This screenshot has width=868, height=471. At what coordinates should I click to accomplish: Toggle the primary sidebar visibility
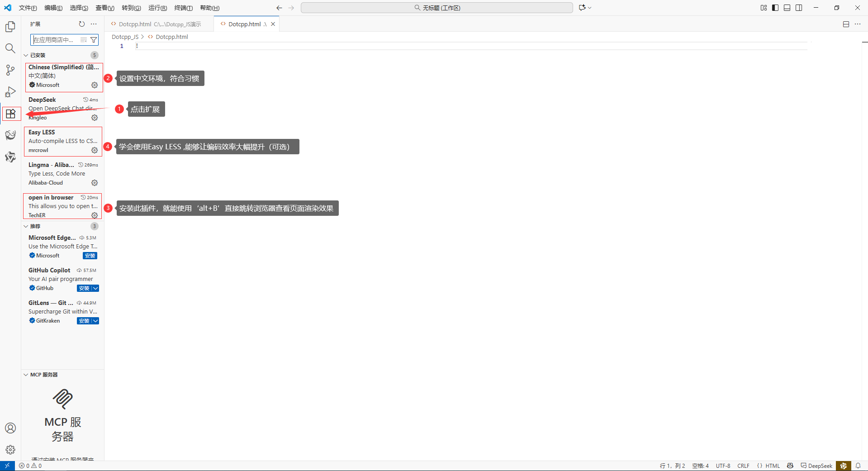pyautogui.click(x=775, y=8)
